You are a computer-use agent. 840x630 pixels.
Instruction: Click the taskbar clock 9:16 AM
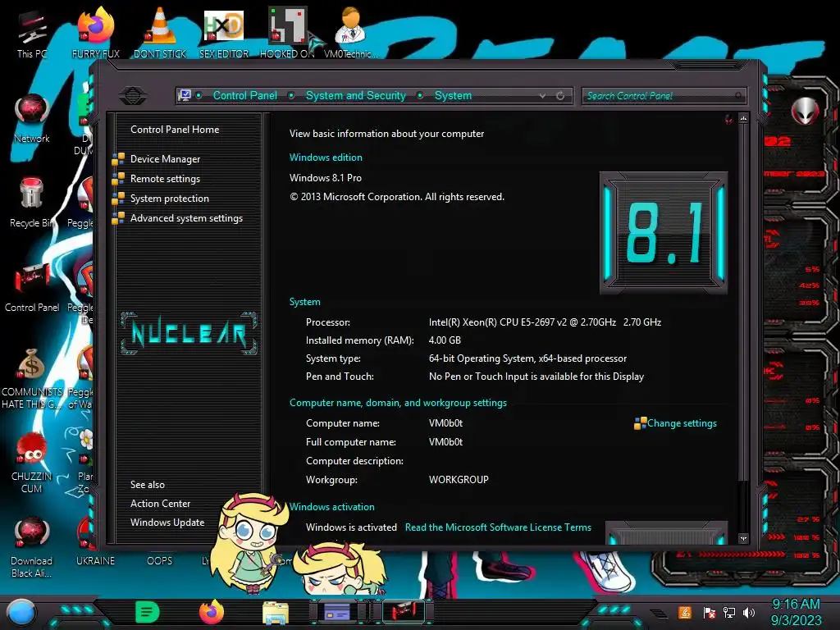[x=796, y=605]
